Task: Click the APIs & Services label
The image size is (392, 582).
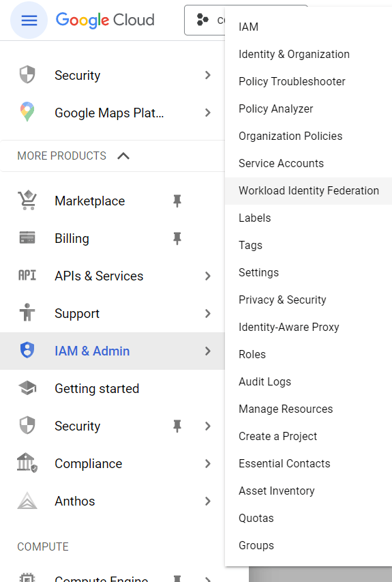Action: click(99, 276)
